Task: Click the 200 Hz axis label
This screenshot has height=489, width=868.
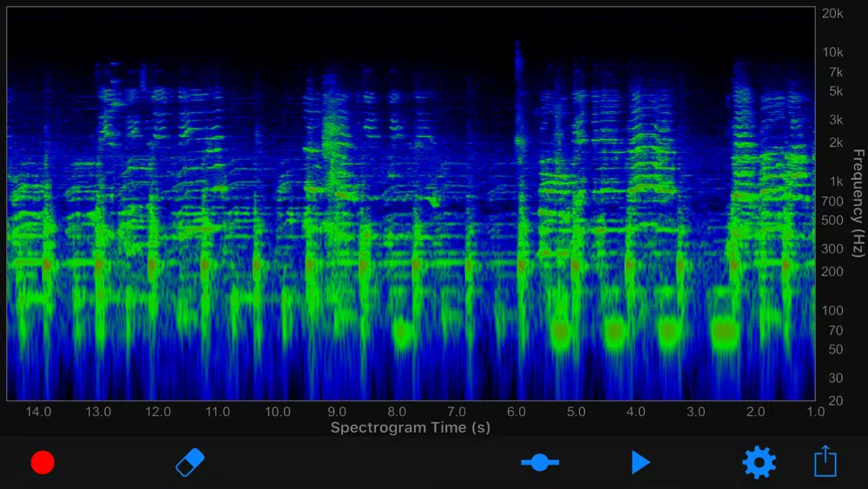Action: point(832,271)
